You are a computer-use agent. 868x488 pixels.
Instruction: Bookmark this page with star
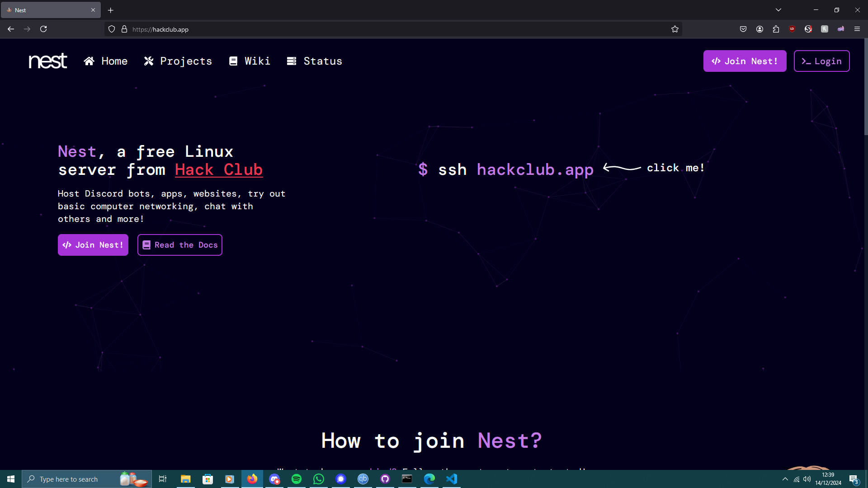pyautogui.click(x=675, y=29)
